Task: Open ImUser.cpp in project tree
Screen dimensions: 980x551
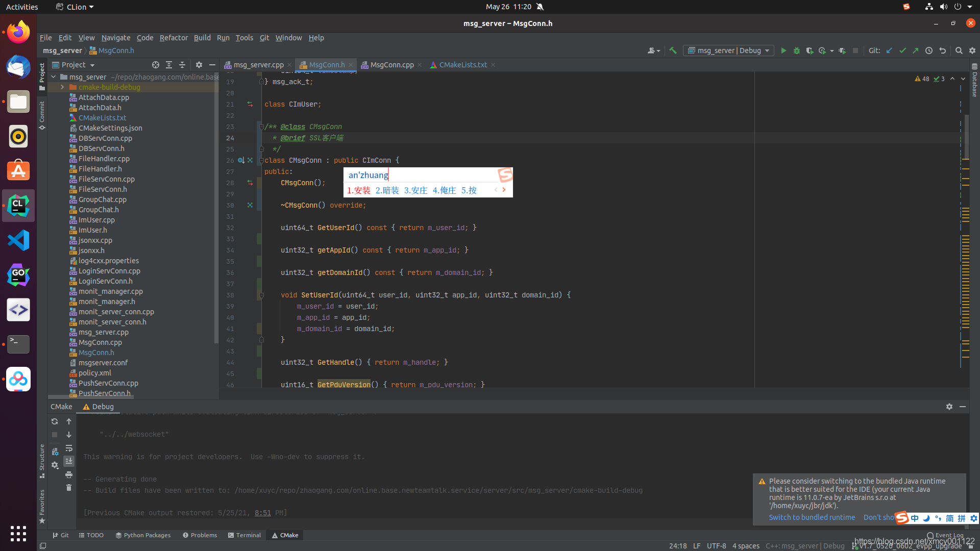Action: click(x=96, y=220)
